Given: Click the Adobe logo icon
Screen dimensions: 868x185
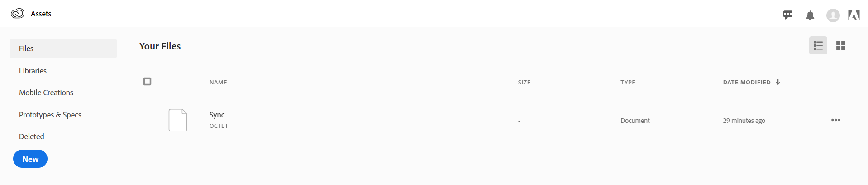Looking at the screenshot, I should pyautogui.click(x=854, y=15).
